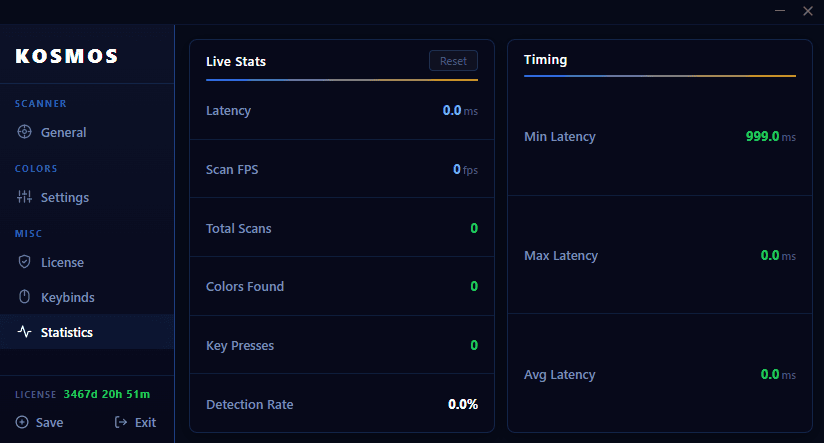
Task: Click the Save gear icon
Action: point(22,422)
